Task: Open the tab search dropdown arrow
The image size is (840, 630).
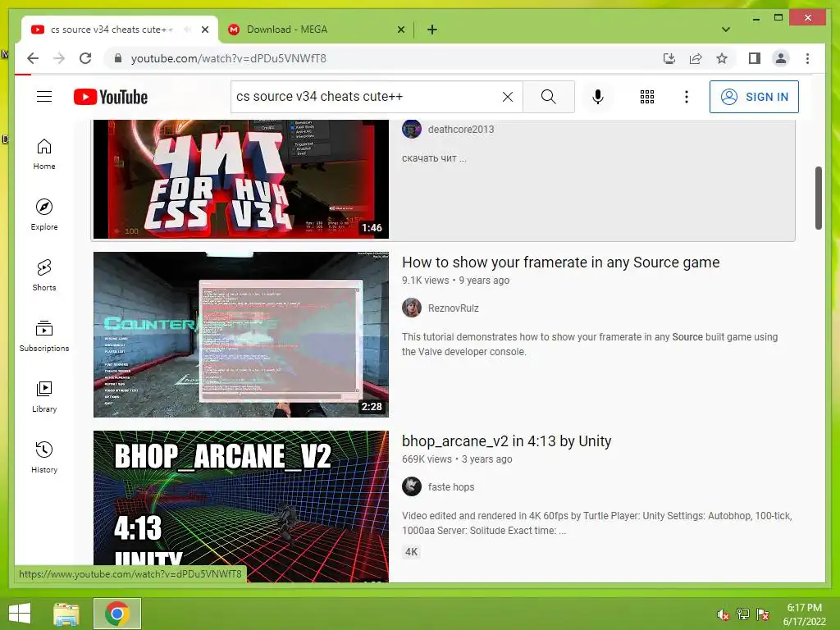Action: (726, 30)
